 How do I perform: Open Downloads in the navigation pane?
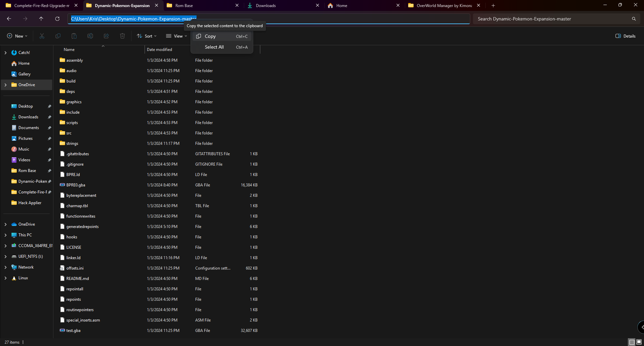[28, 117]
